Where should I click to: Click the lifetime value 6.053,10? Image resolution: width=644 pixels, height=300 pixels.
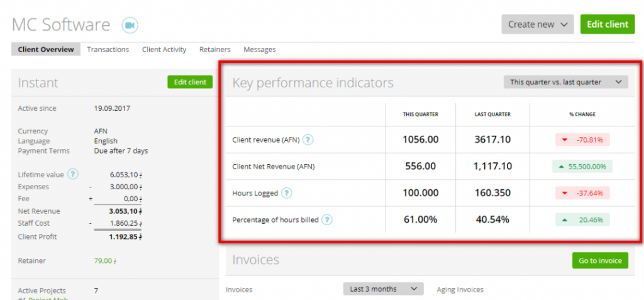click(126, 175)
